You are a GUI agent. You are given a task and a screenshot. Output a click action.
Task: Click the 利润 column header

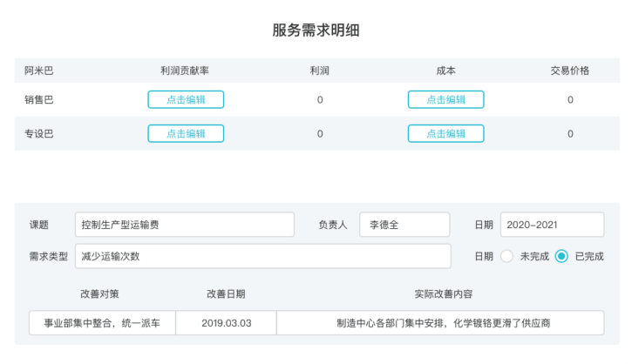[320, 71]
